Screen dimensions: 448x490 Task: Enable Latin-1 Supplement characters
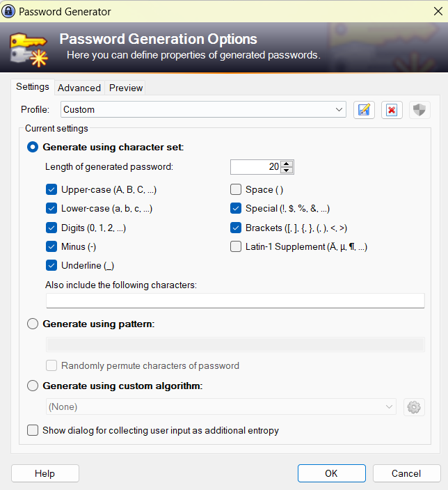coord(236,246)
